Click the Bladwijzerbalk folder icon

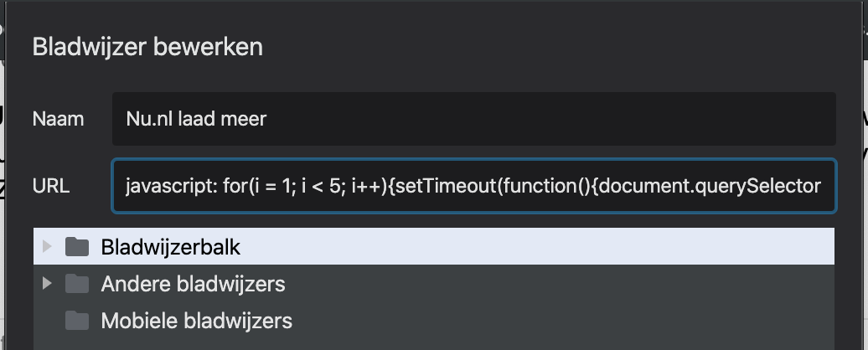77,247
